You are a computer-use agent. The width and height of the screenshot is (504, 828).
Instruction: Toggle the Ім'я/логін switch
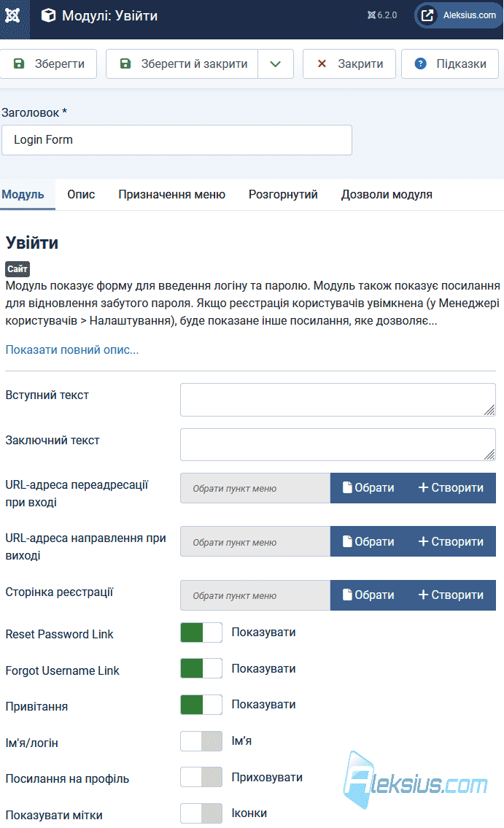pos(201,741)
